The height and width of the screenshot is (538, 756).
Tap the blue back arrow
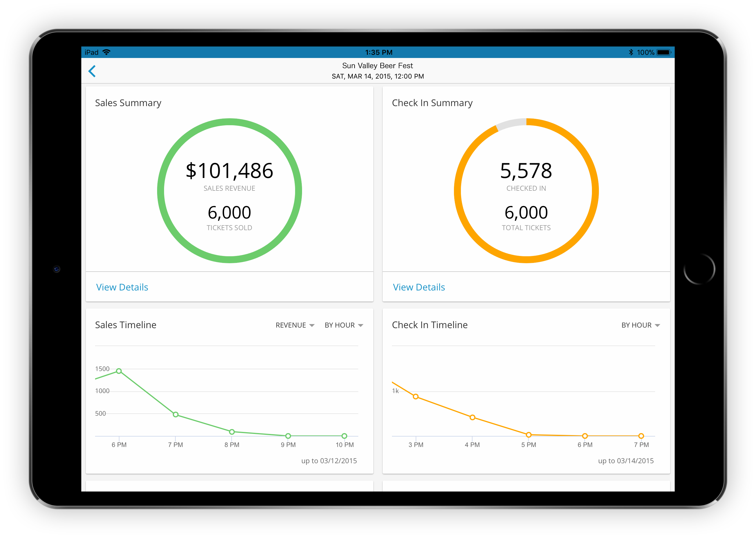[92, 71]
